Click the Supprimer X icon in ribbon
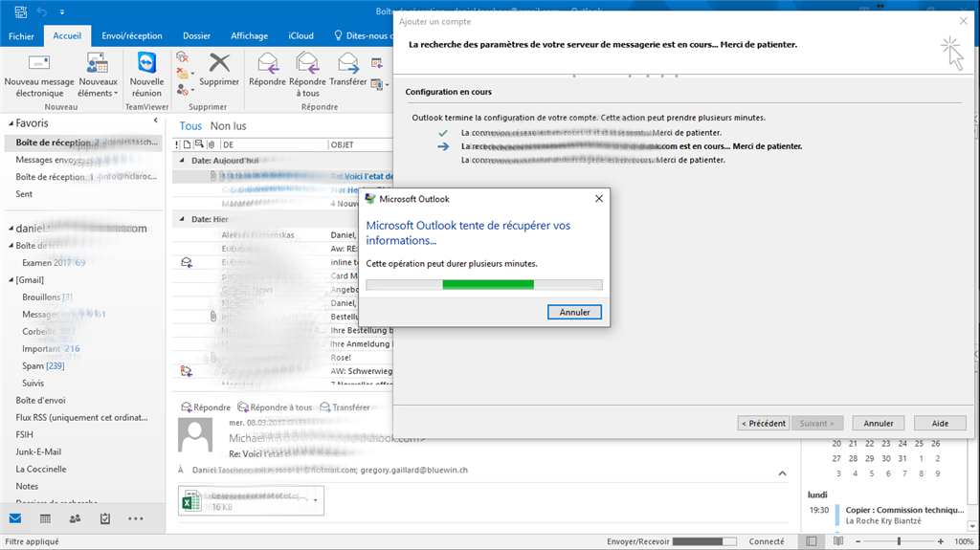 219,62
